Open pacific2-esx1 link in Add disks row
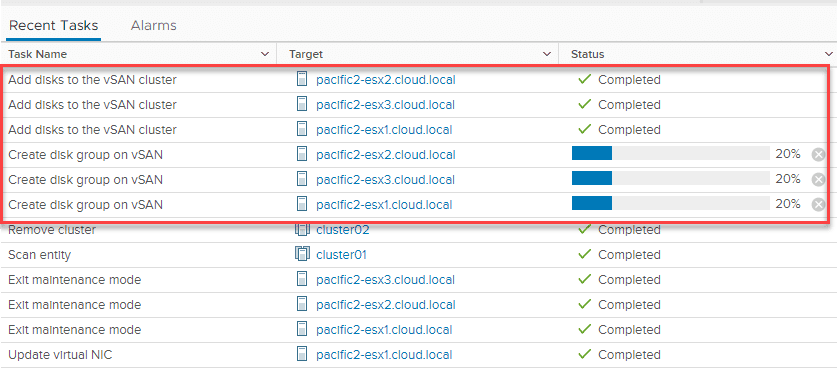Viewport: 837px width, 369px height. point(384,130)
